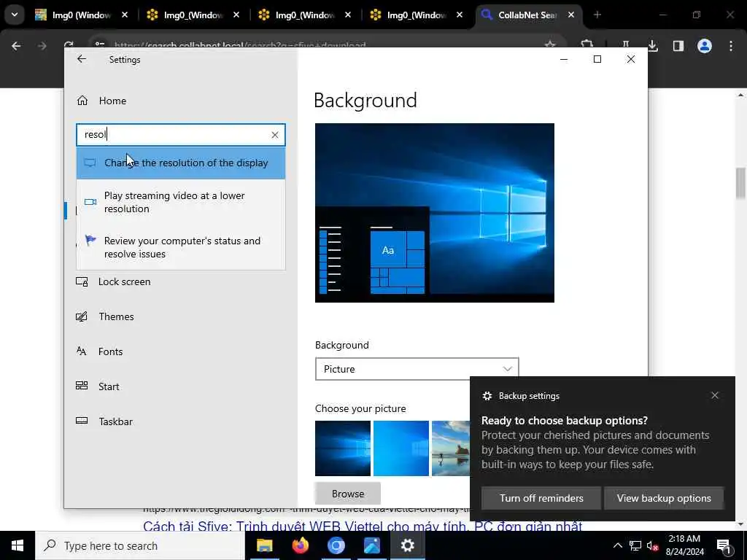Screen dimensions: 747x560
Task: Open Chromium browser from taskbar
Action: pyautogui.click(x=336, y=545)
